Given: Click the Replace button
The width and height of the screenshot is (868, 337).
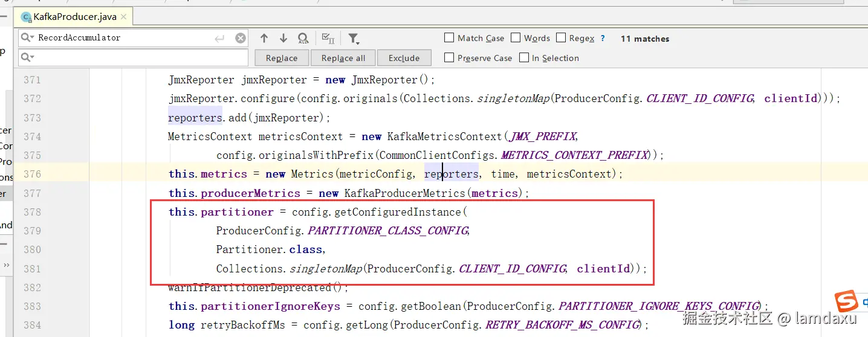Looking at the screenshot, I should (282, 58).
